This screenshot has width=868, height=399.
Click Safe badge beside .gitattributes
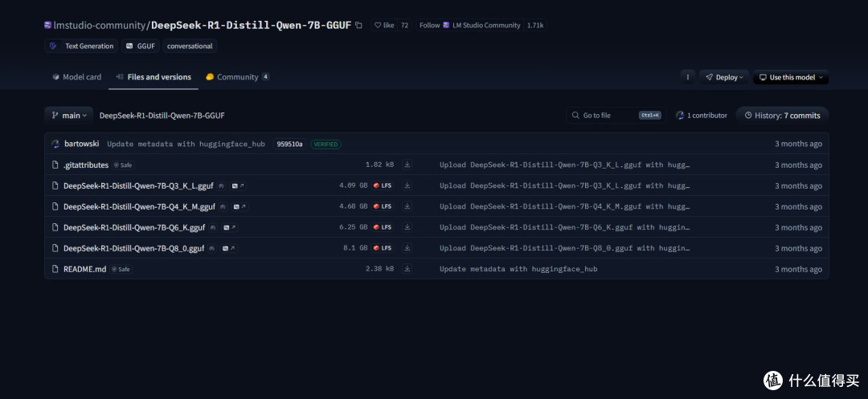click(x=123, y=165)
